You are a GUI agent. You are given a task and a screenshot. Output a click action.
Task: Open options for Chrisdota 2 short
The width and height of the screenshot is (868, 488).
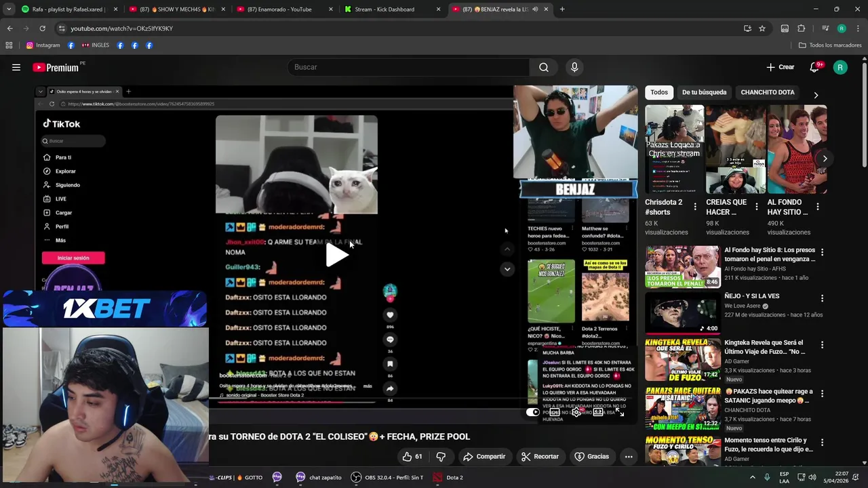click(695, 207)
